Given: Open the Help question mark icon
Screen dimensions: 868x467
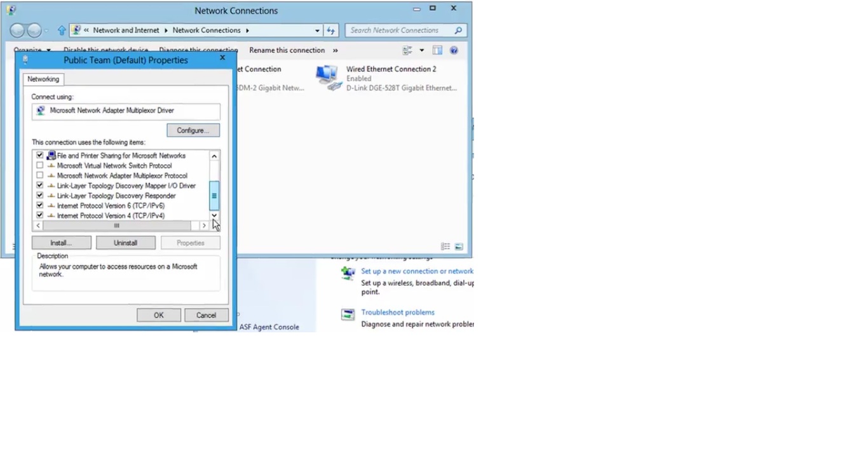Looking at the screenshot, I should point(454,50).
